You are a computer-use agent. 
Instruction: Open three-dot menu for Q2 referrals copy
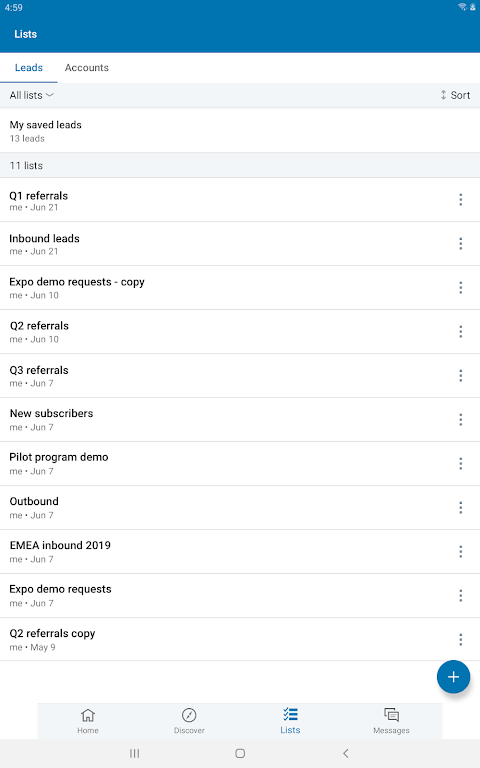click(x=460, y=639)
